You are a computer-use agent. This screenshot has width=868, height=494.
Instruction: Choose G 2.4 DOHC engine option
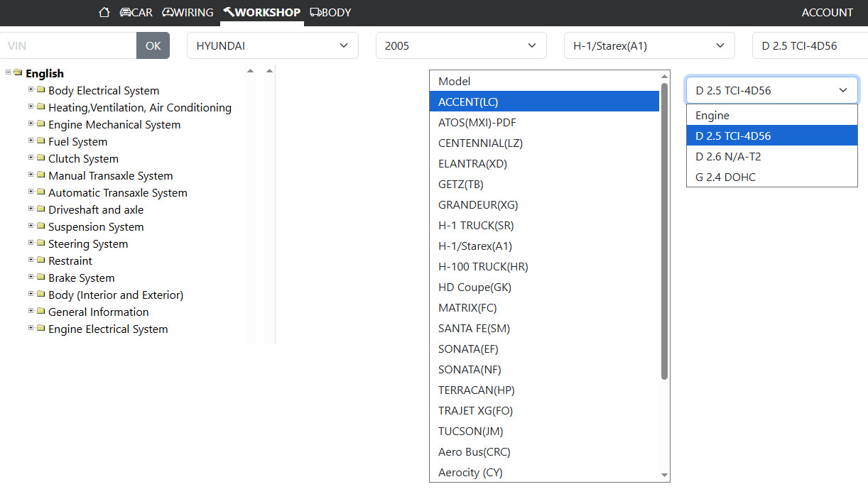[725, 177]
